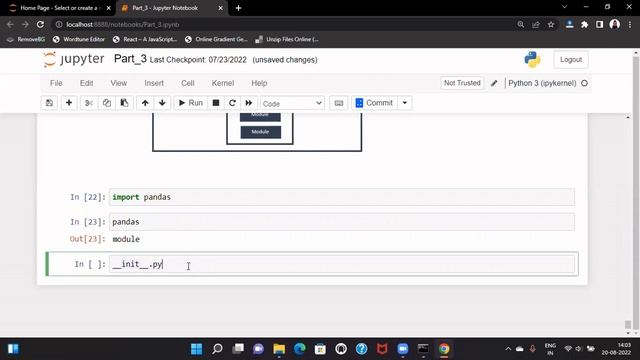Open Microsoft Edge from the taskbar
The width and height of the screenshot is (640, 360).
pos(300,349)
